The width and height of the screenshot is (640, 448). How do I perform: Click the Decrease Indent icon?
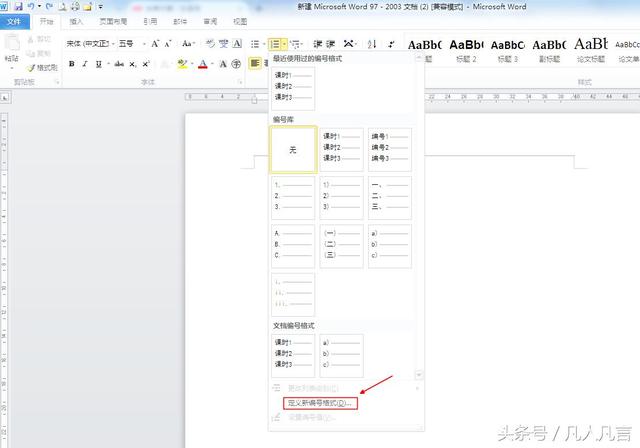tap(318, 44)
